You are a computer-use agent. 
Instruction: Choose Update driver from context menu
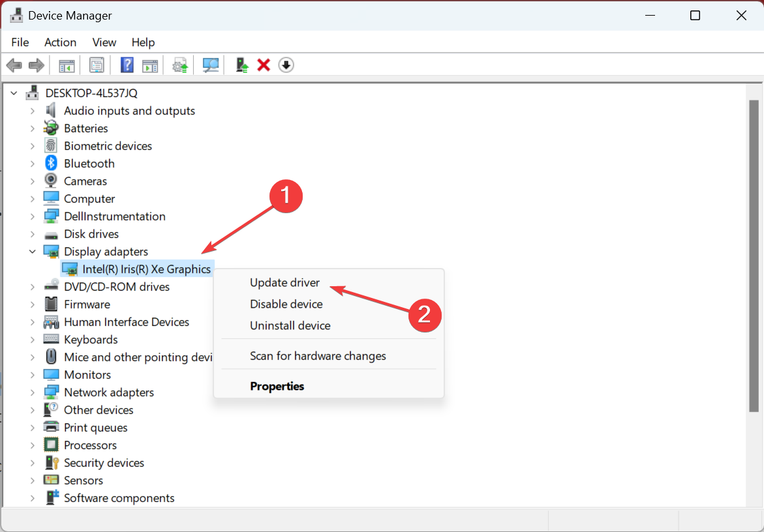(x=284, y=282)
